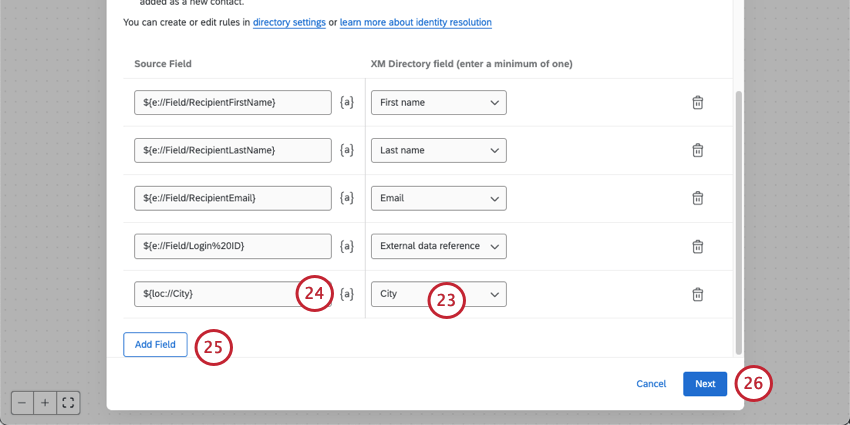Delete the First name field row
Image resolution: width=850 pixels, height=425 pixels.
click(x=698, y=102)
